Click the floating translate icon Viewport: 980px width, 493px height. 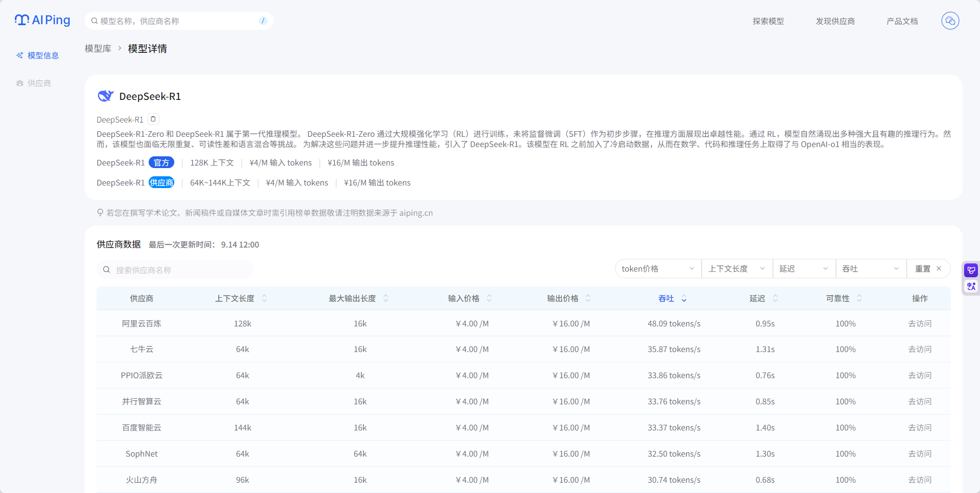(971, 286)
